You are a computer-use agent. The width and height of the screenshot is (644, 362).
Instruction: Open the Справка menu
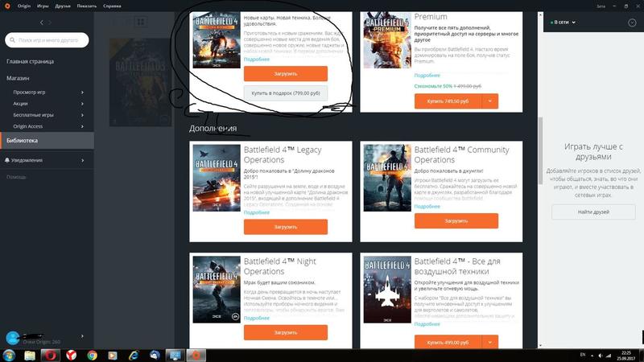112,6
